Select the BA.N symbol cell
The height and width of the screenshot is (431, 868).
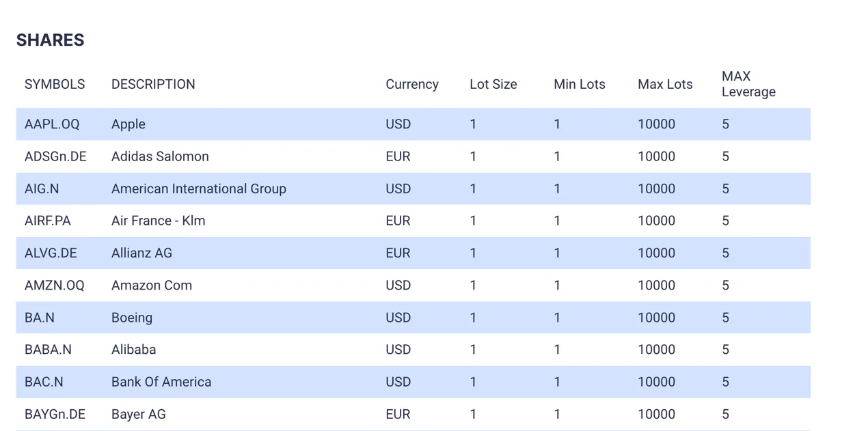[x=40, y=318]
